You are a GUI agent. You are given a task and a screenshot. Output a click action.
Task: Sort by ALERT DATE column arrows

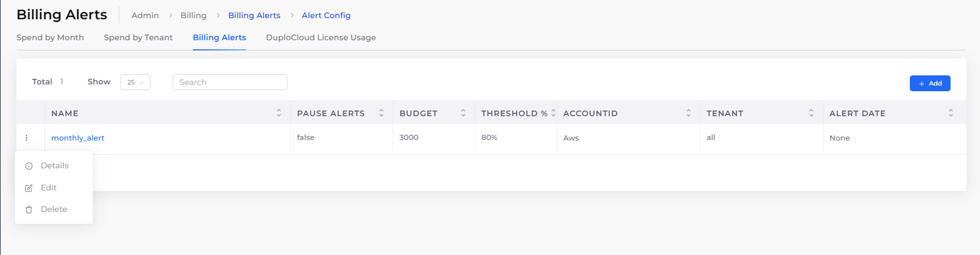[951, 113]
